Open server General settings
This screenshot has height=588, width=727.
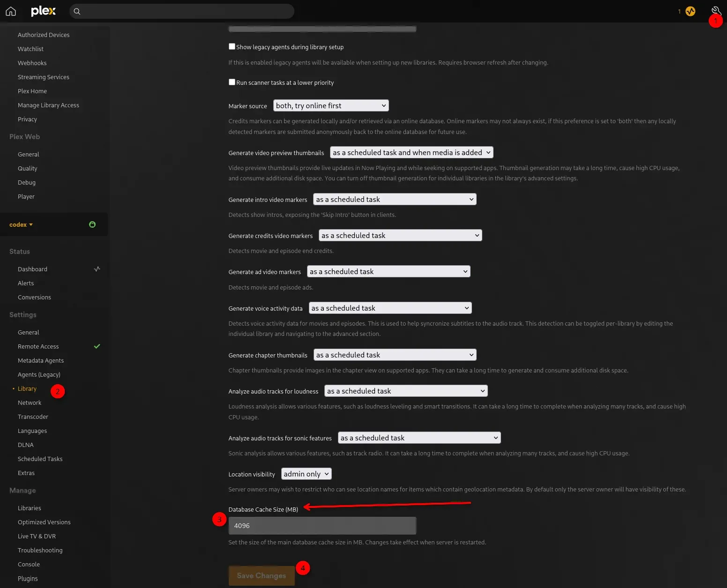tap(29, 332)
